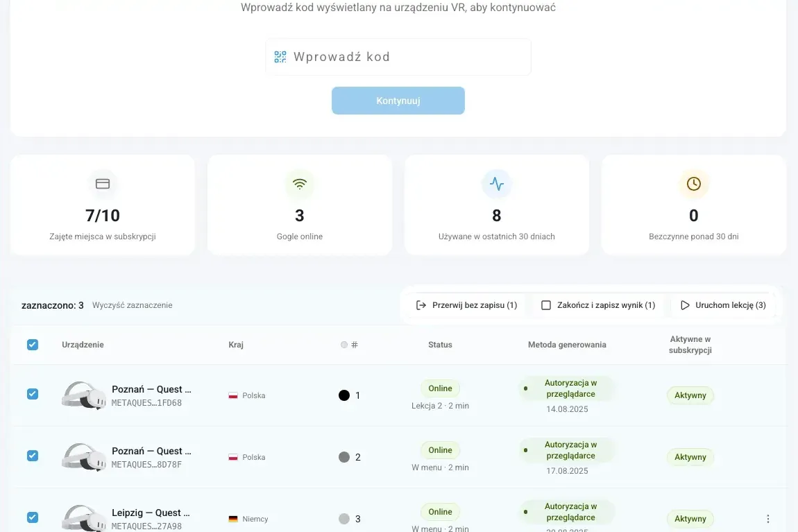Click device ID 'METAQUES…8D78F'
The image size is (798, 532).
[146, 464]
